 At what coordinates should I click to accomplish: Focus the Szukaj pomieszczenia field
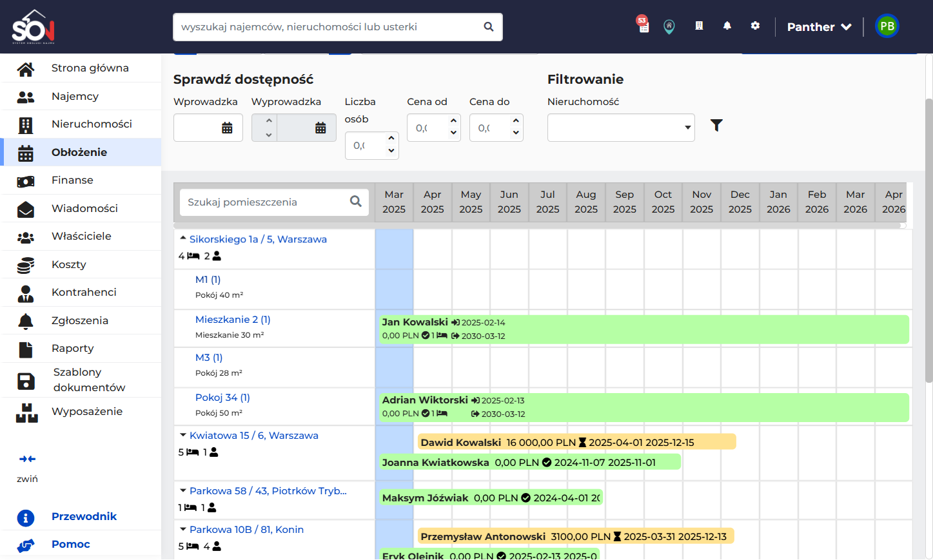(x=266, y=202)
